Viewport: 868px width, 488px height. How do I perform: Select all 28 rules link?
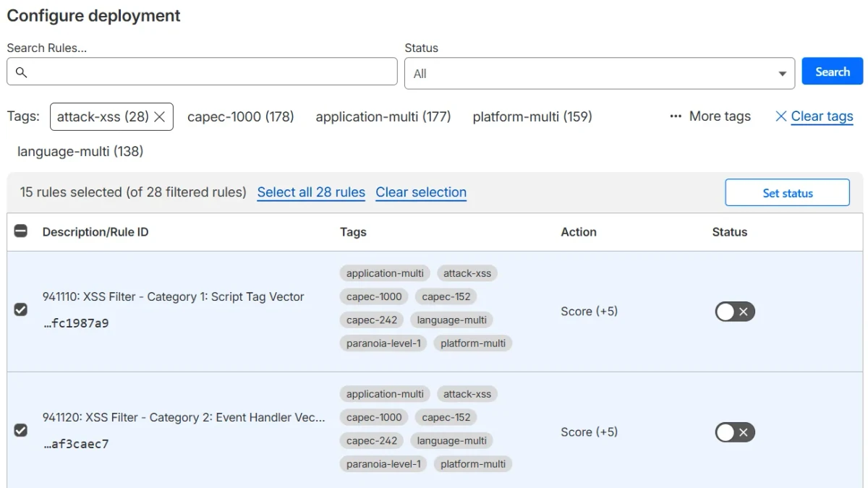[x=311, y=192]
